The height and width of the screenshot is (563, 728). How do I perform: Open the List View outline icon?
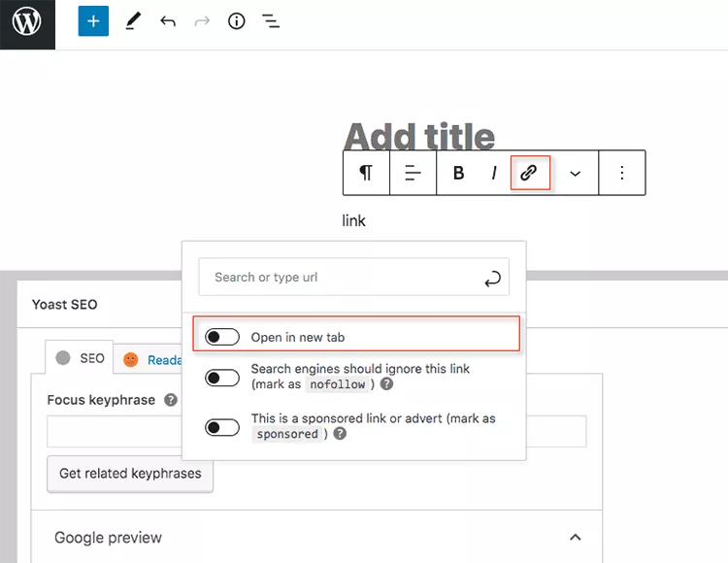tap(271, 21)
